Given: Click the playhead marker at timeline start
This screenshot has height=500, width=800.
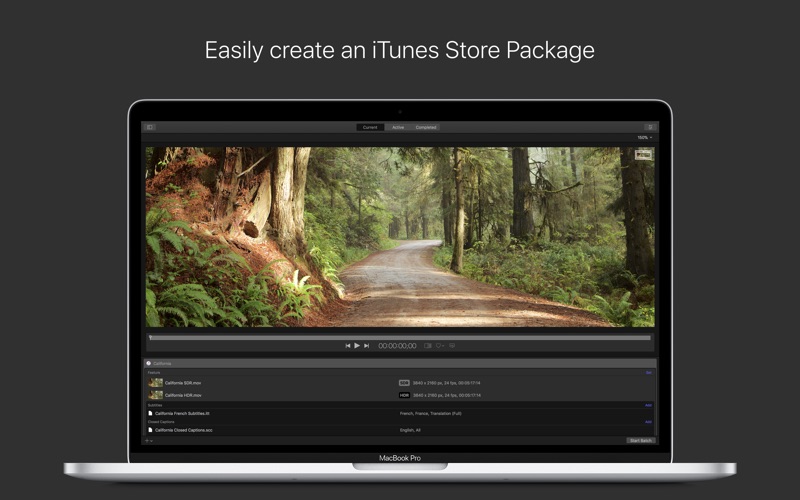Looking at the screenshot, I should (151, 337).
